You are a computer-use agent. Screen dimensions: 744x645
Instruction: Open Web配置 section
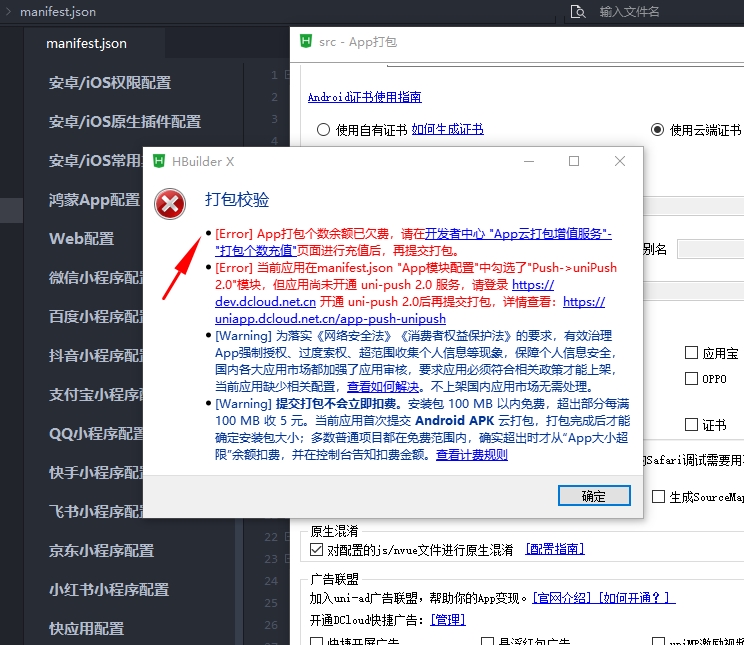coord(82,238)
